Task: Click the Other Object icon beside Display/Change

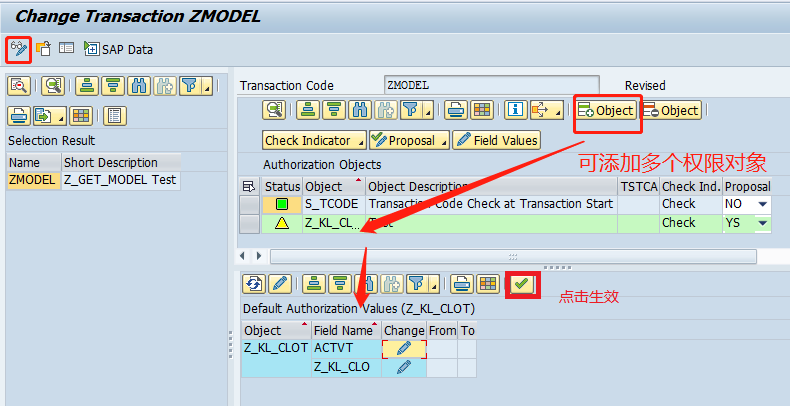Action: (x=43, y=49)
